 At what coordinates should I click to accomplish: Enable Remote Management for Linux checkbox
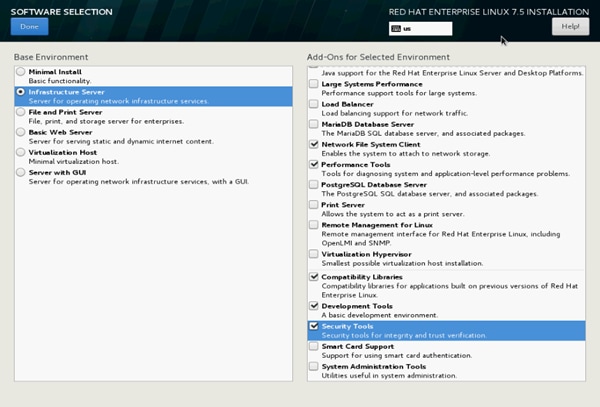[314, 225]
